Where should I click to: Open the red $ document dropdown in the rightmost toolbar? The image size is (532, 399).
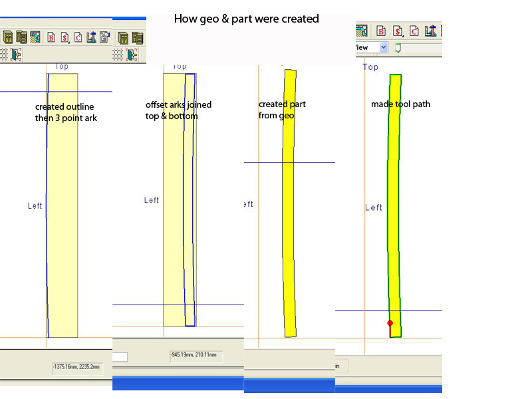(x=398, y=31)
